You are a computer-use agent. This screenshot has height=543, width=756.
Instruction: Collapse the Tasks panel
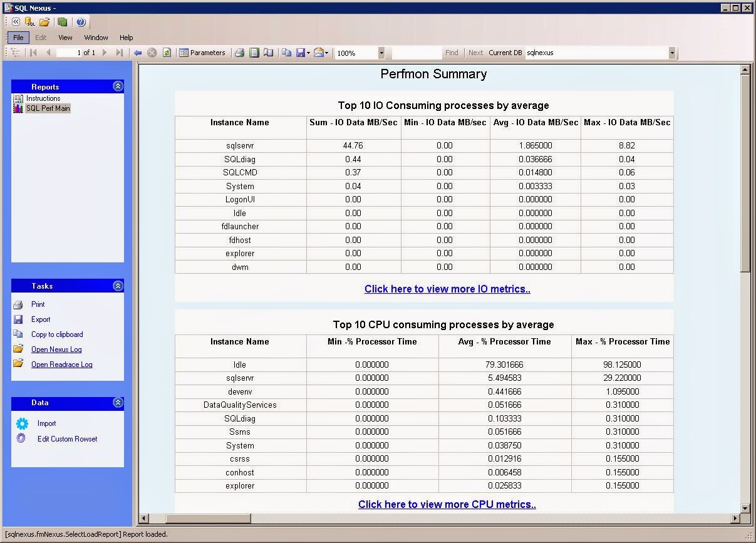pos(118,286)
